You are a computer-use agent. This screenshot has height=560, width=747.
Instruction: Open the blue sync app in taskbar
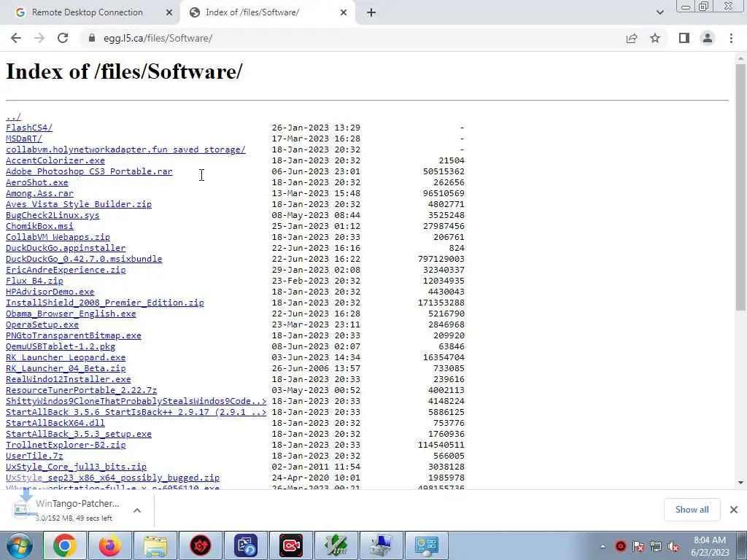point(246,545)
